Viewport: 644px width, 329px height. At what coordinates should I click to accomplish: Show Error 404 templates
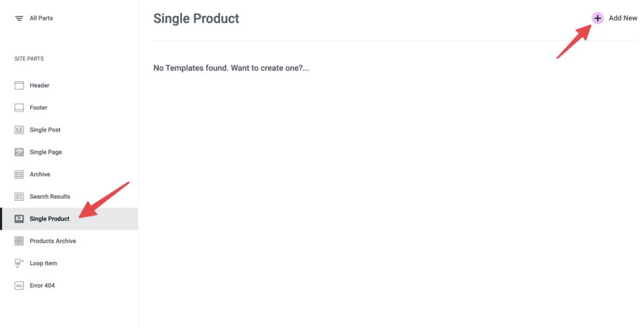tap(42, 285)
